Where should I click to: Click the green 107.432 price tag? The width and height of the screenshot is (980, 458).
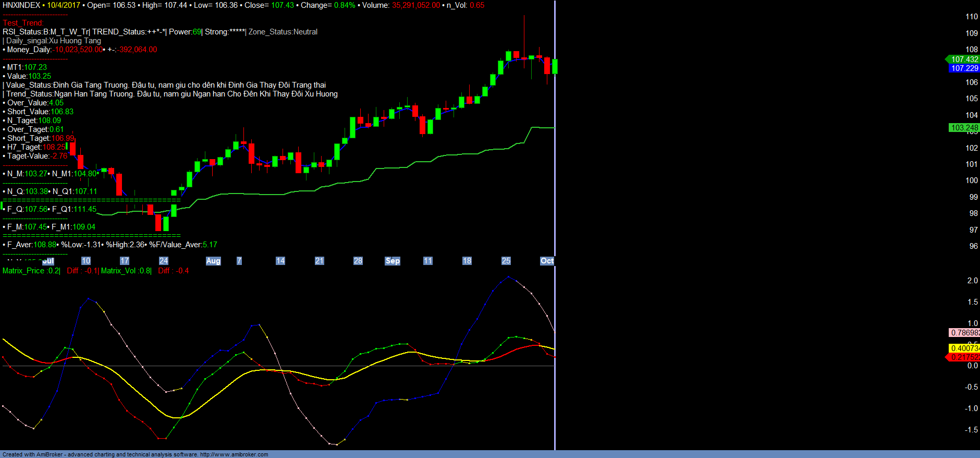tap(964, 59)
